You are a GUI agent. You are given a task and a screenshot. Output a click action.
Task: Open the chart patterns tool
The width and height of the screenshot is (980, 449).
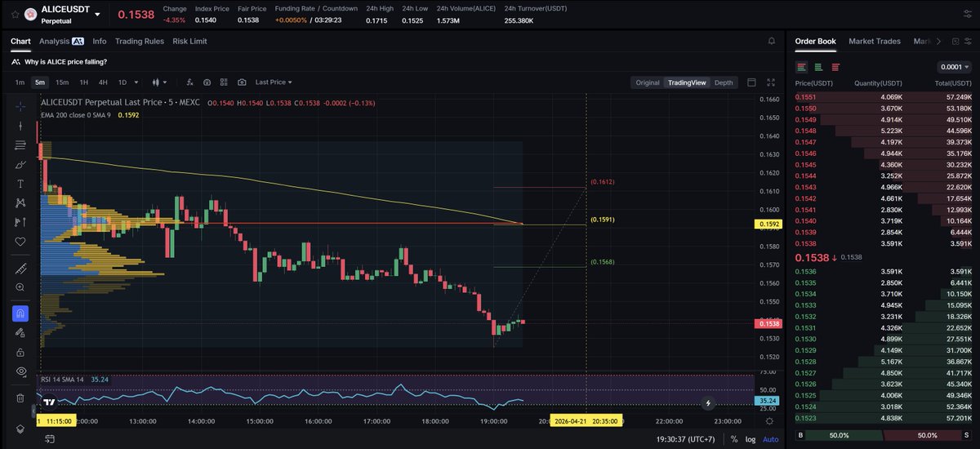pos(20,202)
